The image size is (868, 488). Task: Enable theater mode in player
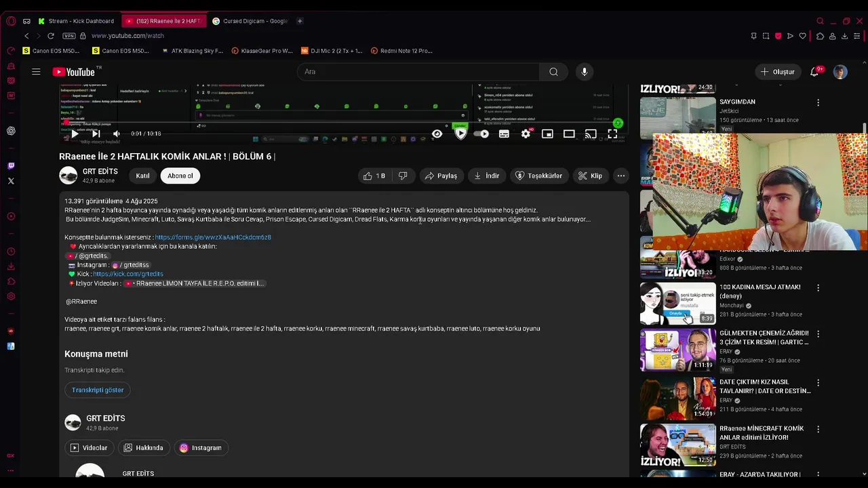click(x=569, y=134)
